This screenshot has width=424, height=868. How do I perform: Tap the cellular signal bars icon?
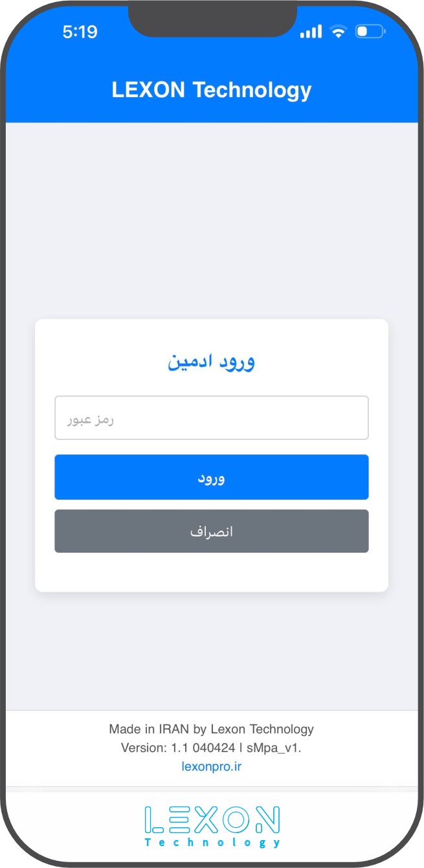point(311,31)
